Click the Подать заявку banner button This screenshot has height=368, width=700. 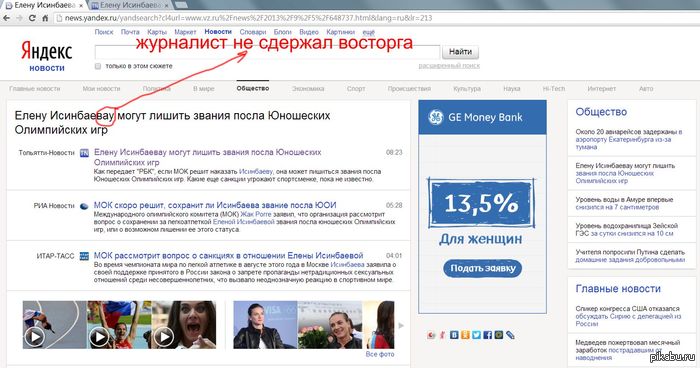point(483,268)
